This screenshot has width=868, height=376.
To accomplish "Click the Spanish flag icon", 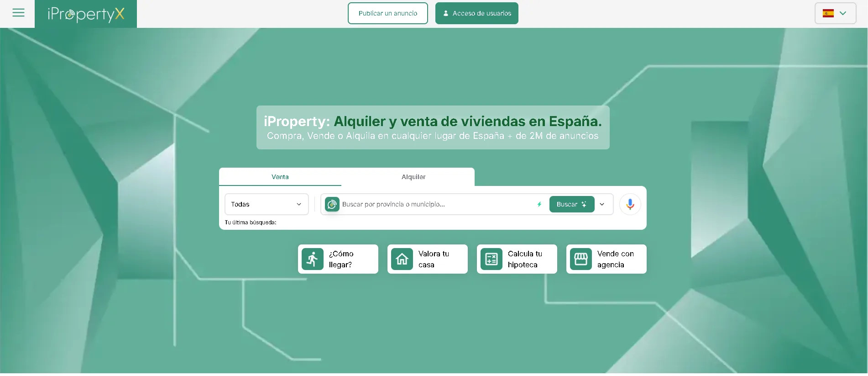I will [x=828, y=13].
